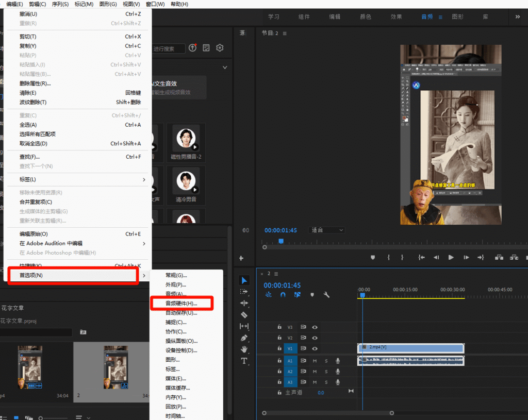Solo the A2 audio track

click(326, 372)
